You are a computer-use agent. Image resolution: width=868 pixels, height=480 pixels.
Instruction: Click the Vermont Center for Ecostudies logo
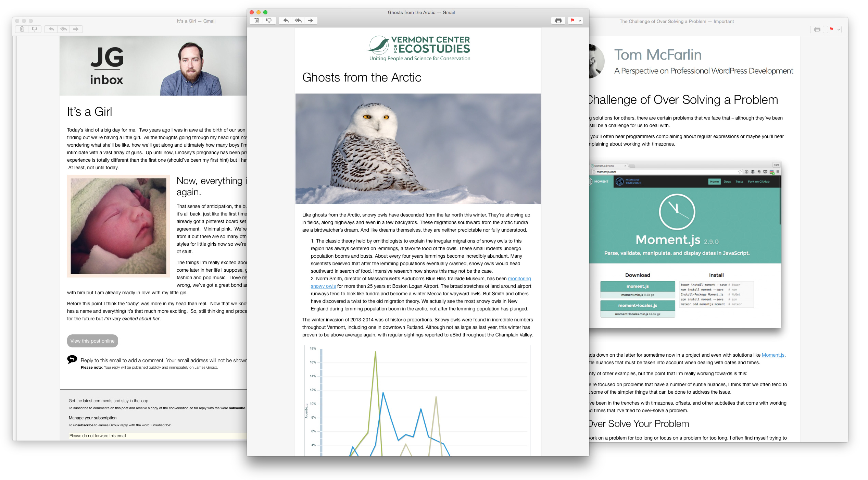419,48
